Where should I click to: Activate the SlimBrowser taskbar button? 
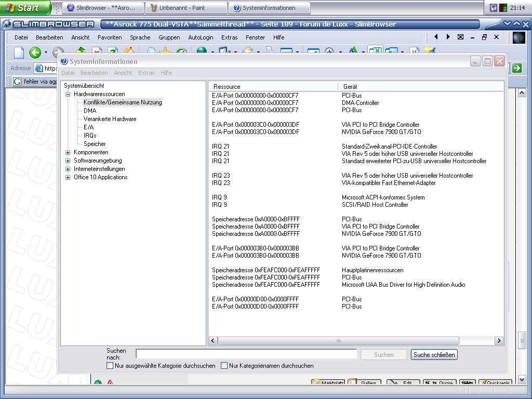[x=103, y=8]
